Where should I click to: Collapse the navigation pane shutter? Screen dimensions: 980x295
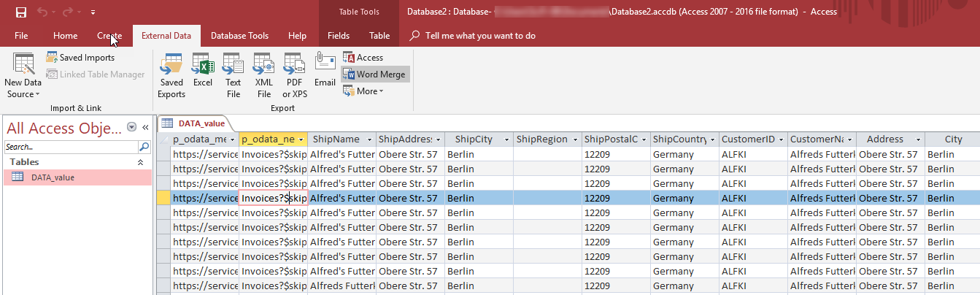tap(145, 127)
